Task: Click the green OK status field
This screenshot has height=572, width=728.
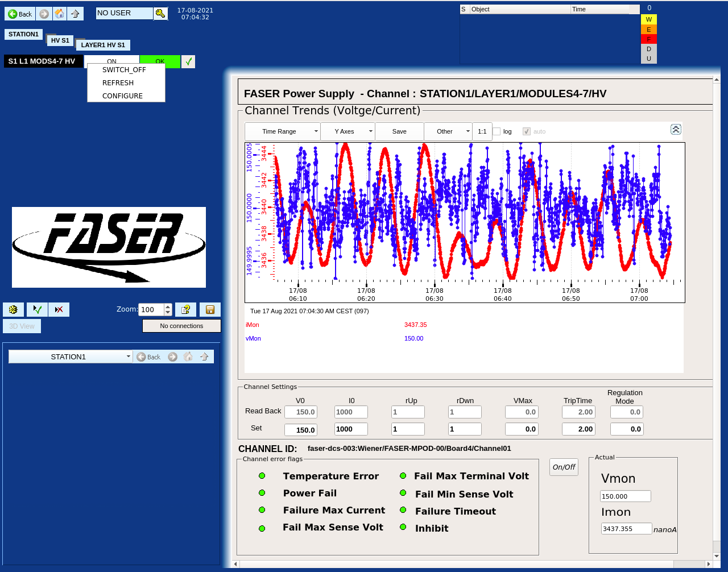Action: click(160, 61)
